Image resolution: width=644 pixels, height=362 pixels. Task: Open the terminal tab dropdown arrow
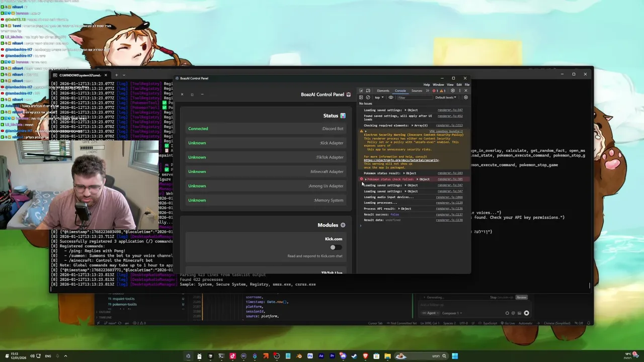click(x=124, y=75)
